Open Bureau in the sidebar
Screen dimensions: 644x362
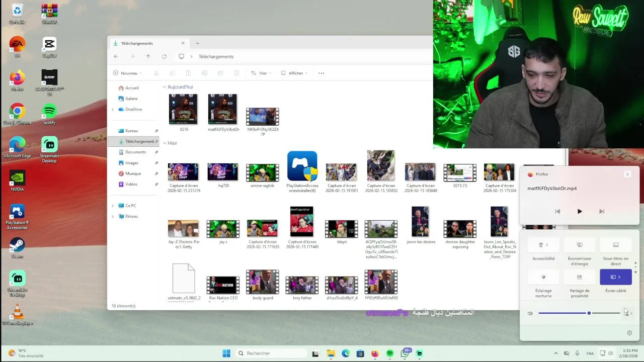coord(131,131)
